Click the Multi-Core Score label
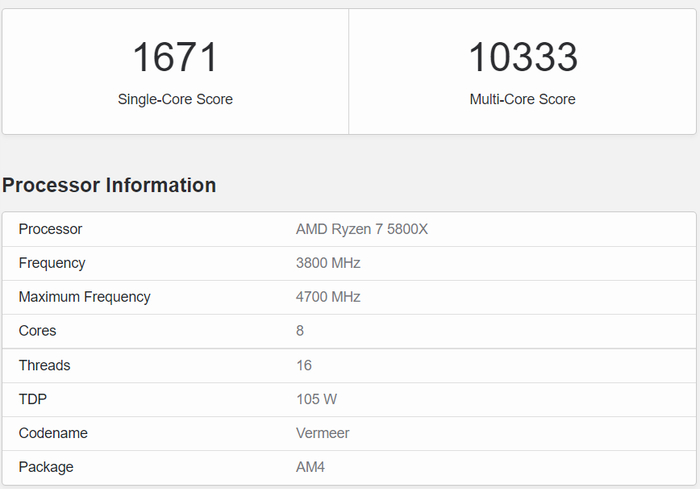This screenshot has width=700, height=489. point(523,99)
